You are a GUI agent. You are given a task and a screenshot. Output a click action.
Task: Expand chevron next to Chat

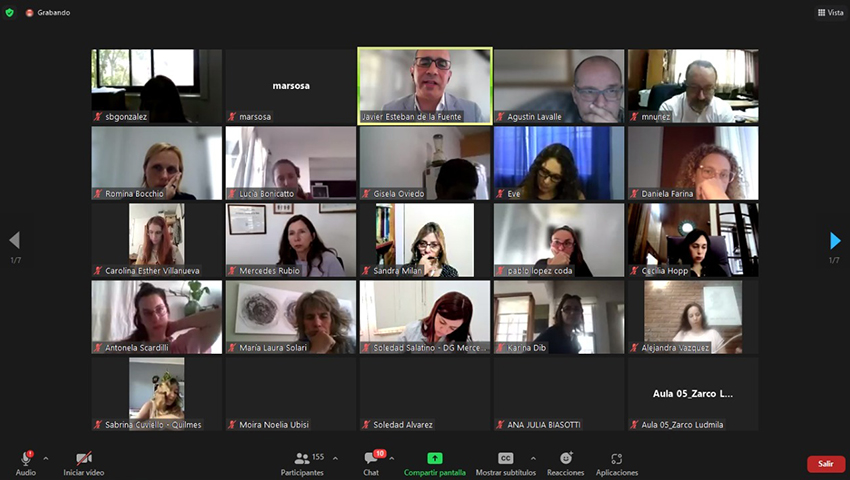coord(391,459)
